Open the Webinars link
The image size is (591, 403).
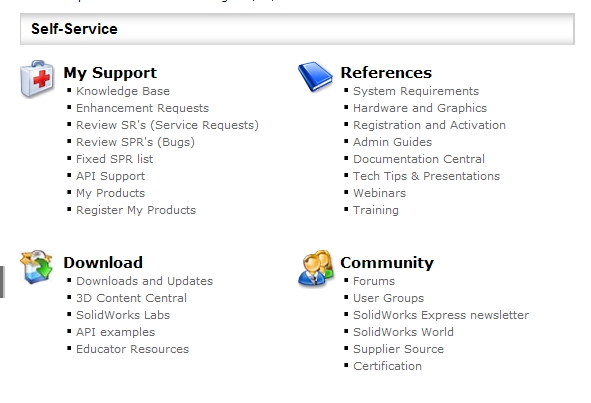(380, 193)
